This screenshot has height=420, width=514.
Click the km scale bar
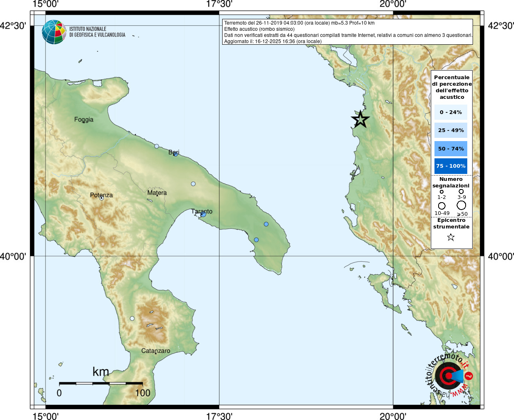(x=101, y=383)
